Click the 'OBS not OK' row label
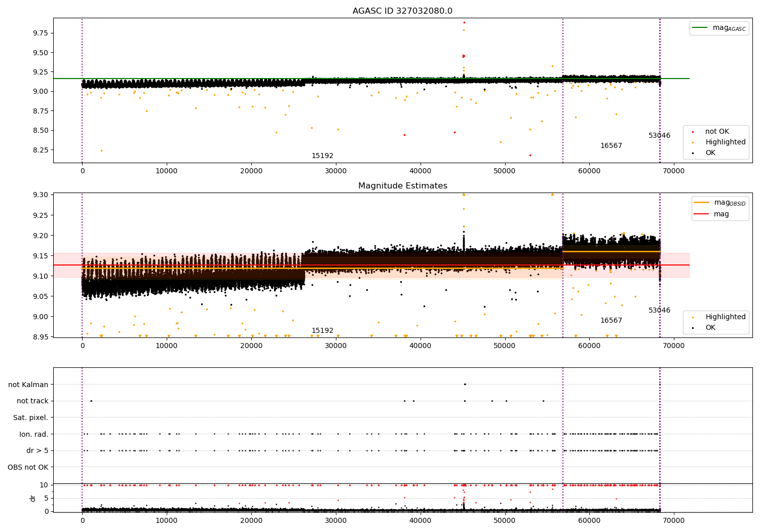The width and height of the screenshot is (760, 532). click(x=28, y=468)
